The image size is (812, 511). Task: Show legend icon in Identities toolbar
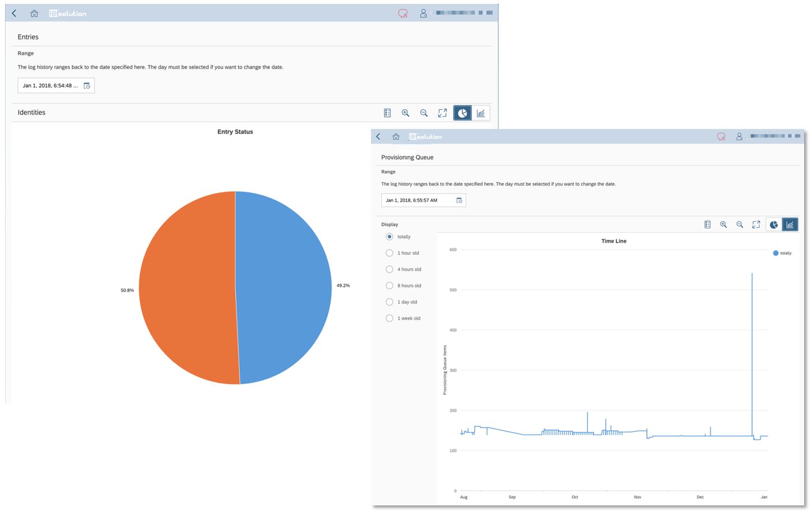tap(387, 113)
